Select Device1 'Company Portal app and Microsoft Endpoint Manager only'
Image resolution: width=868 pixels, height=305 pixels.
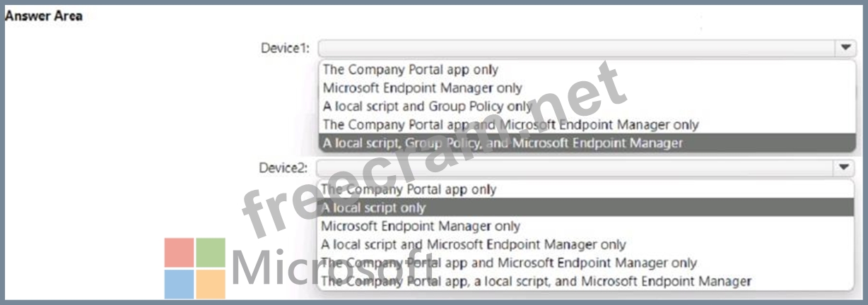click(510, 124)
